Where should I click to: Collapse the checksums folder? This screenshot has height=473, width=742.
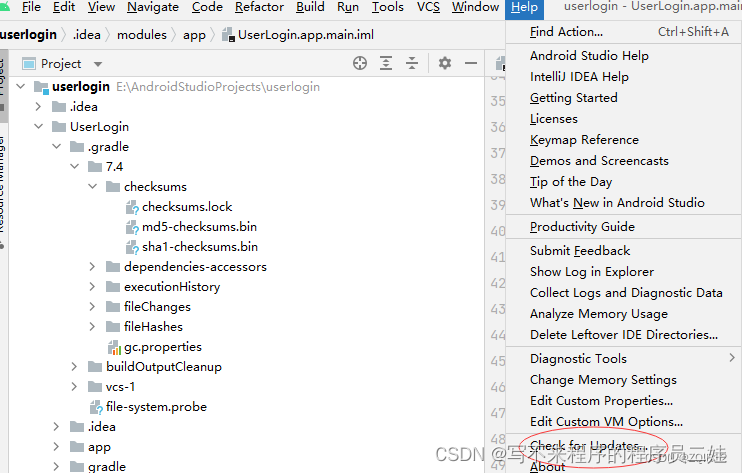93,186
